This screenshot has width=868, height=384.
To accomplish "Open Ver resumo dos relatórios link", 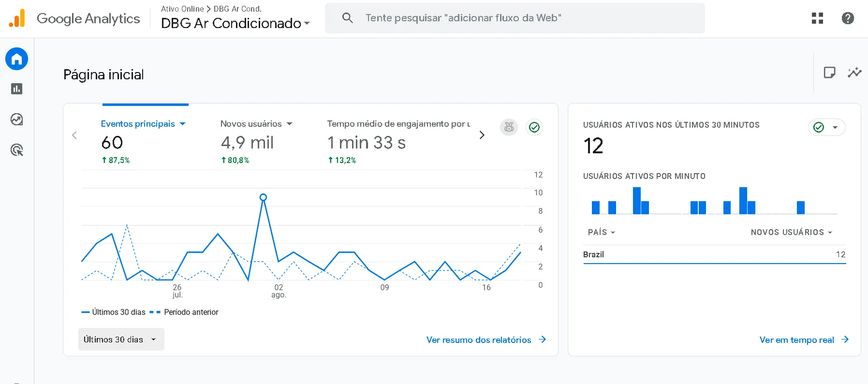I will (x=479, y=340).
